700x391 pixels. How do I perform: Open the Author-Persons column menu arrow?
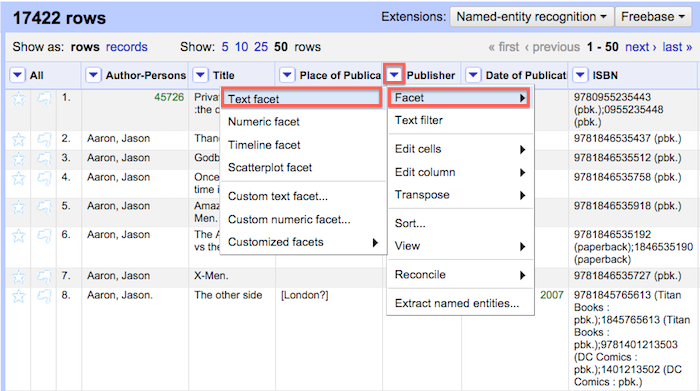[x=93, y=75]
